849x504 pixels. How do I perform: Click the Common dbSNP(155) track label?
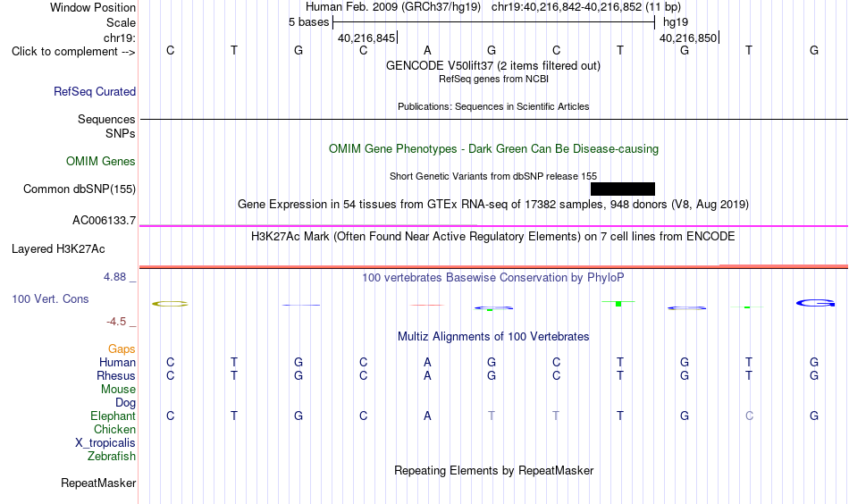[x=79, y=189]
